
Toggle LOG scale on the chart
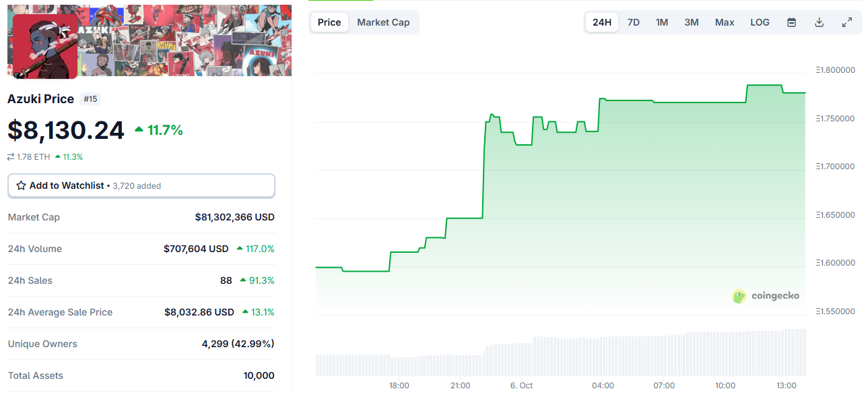[760, 22]
